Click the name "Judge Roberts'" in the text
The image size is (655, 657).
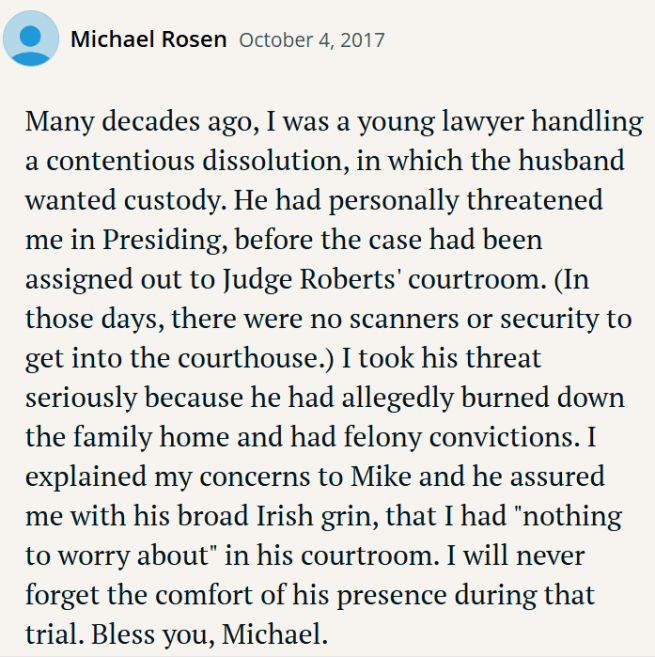tap(311, 279)
